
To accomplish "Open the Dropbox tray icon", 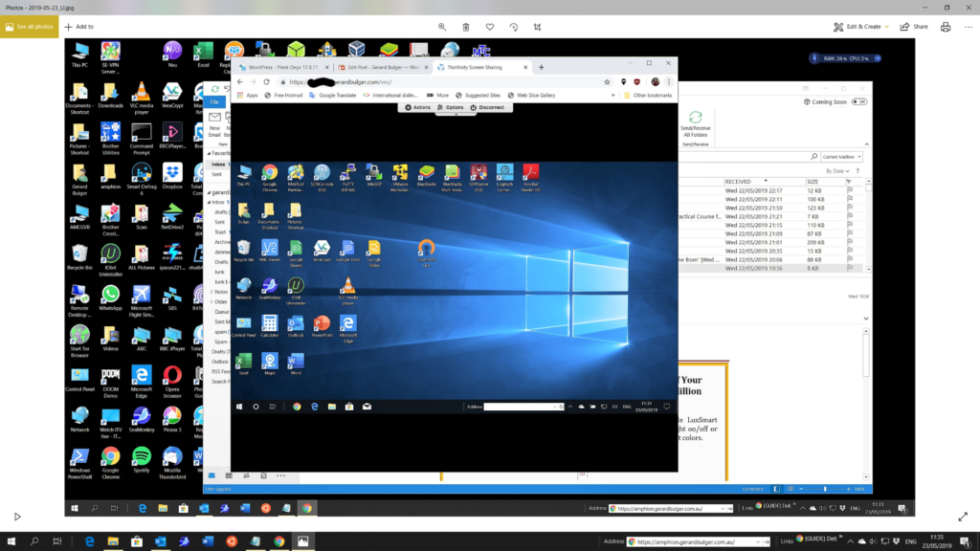I will [896, 541].
